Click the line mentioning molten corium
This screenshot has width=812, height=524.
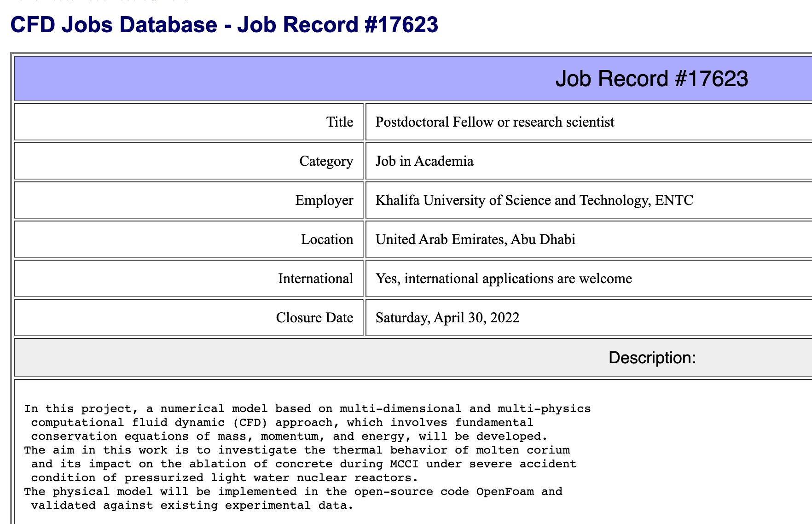[x=297, y=450]
